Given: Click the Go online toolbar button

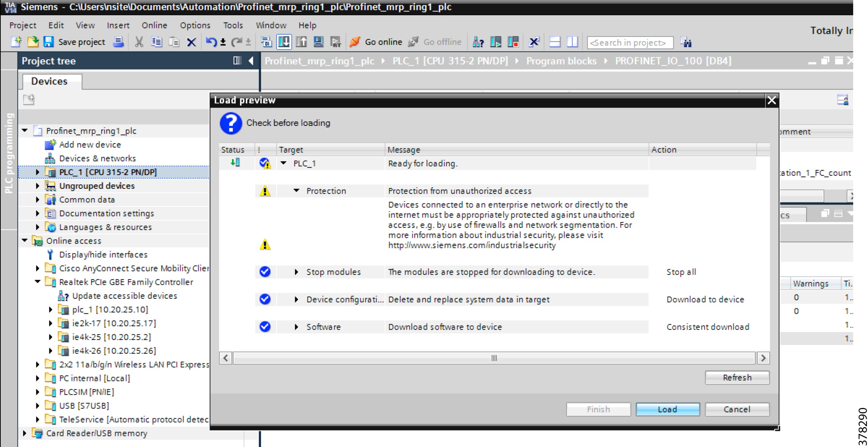Looking at the screenshot, I should pos(376,42).
